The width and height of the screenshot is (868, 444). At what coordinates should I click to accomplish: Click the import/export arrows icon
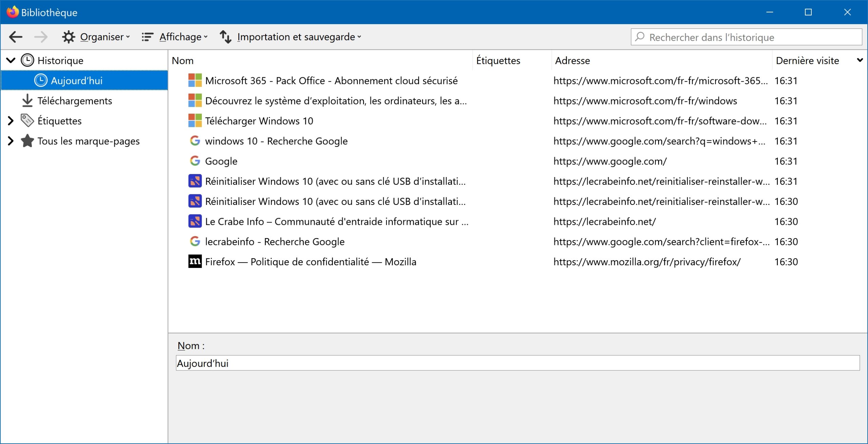coord(225,37)
